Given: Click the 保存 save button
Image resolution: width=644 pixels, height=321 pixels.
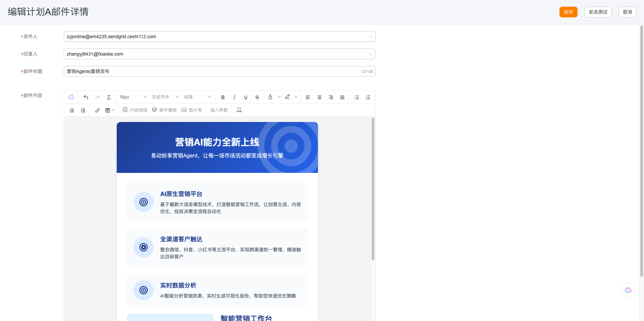Looking at the screenshot, I should 568,12.
